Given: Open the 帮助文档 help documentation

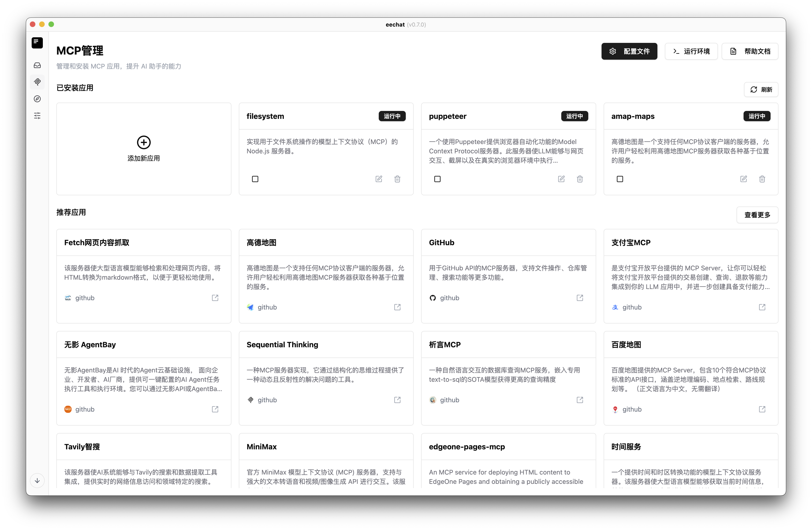Looking at the screenshot, I should [750, 51].
